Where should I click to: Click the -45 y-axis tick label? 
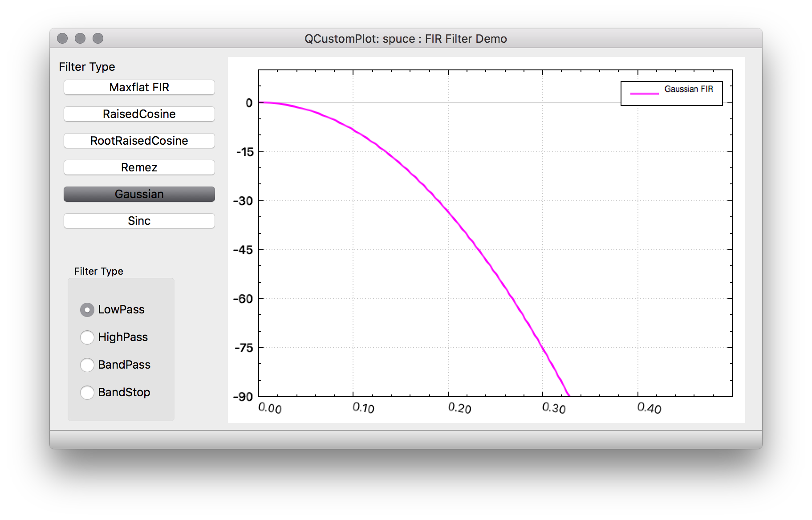click(x=243, y=250)
